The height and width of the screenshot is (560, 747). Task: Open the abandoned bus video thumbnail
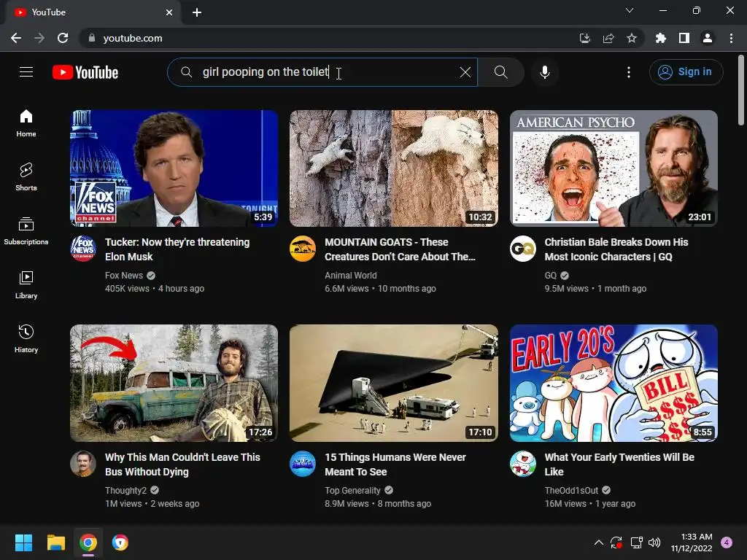[x=174, y=384]
